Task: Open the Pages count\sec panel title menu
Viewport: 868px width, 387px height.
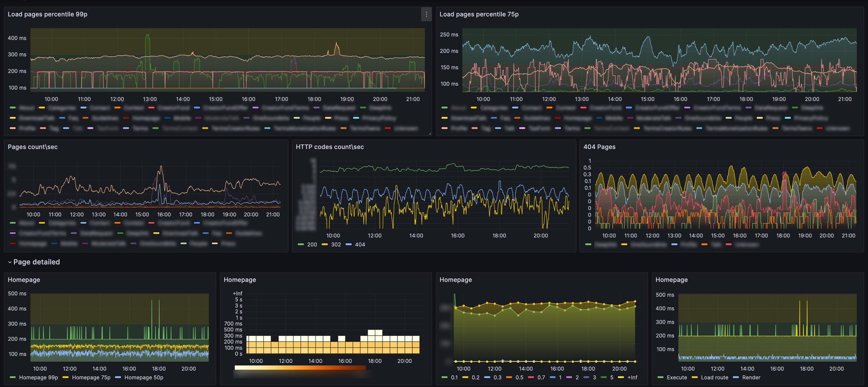Action: click(33, 147)
